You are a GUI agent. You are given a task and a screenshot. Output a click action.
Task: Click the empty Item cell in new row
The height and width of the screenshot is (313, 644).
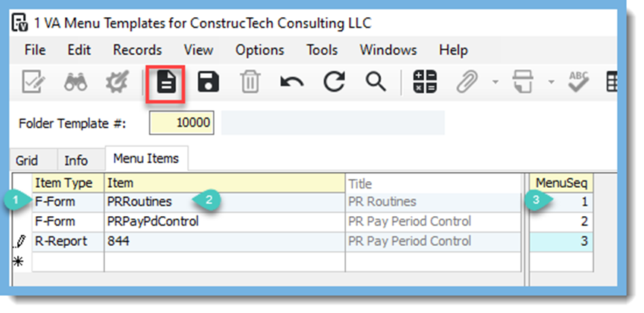[224, 262]
